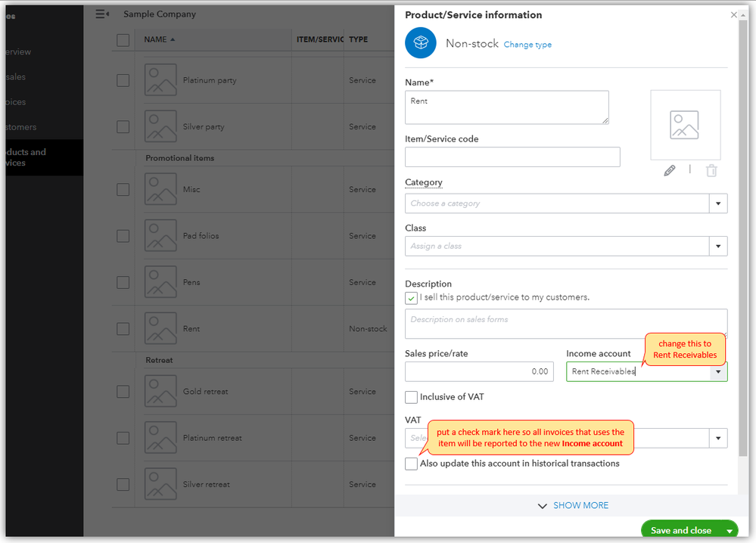Tick the Gold retreat row checkbox
Screen dimensions: 756x543
(123, 391)
